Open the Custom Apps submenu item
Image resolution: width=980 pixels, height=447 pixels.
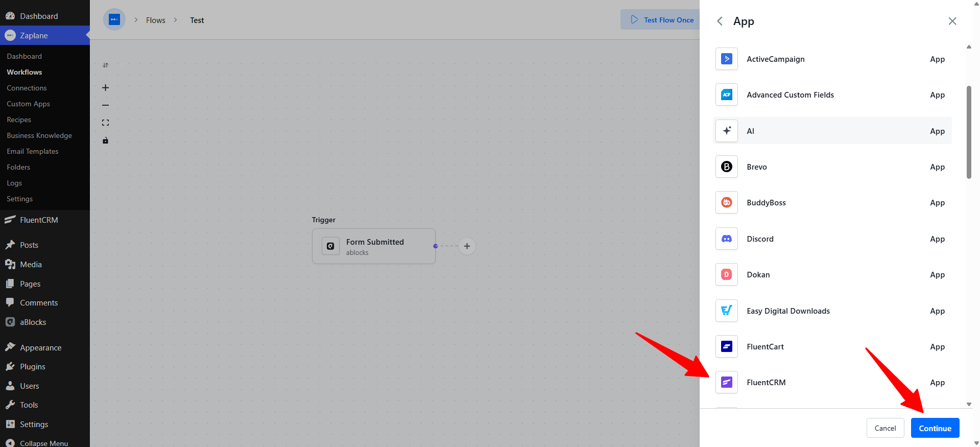pyautogui.click(x=29, y=104)
